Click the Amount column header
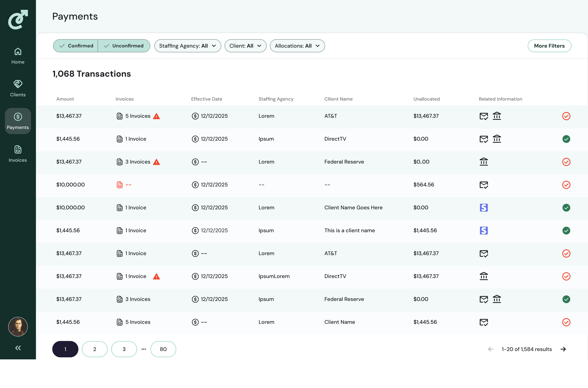The image size is (588, 388). pos(65,99)
